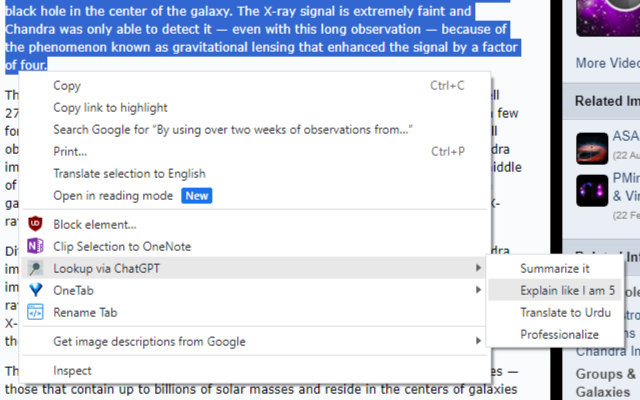Open in reading mode
640x400 pixels.
[x=112, y=196]
